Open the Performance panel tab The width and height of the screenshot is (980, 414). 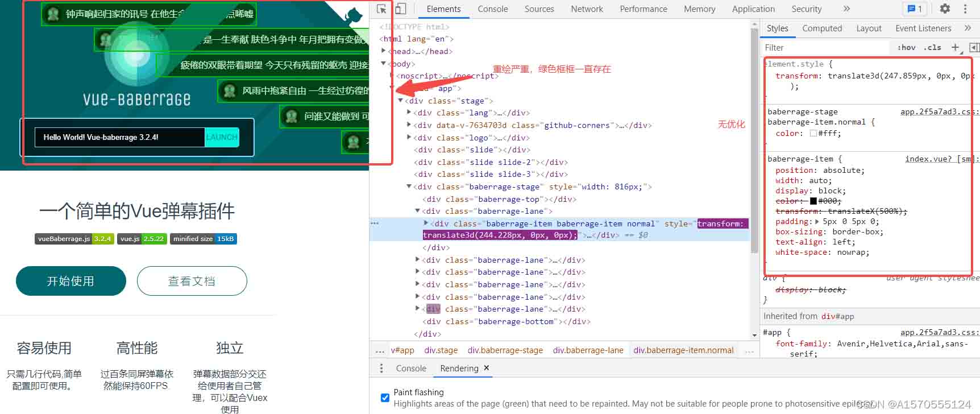coord(643,9)
